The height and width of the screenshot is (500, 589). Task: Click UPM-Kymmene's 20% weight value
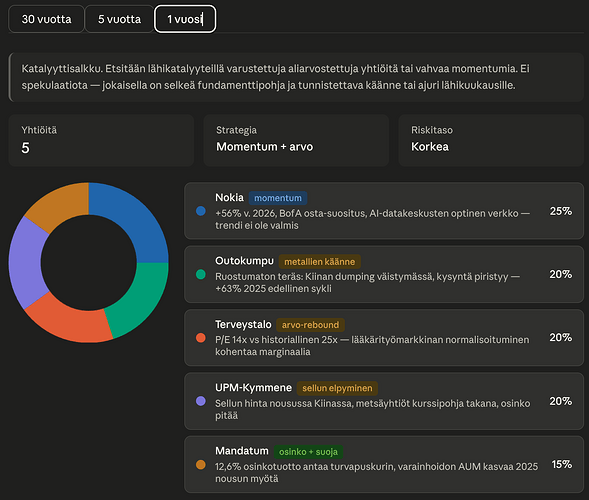pos(561,401)
